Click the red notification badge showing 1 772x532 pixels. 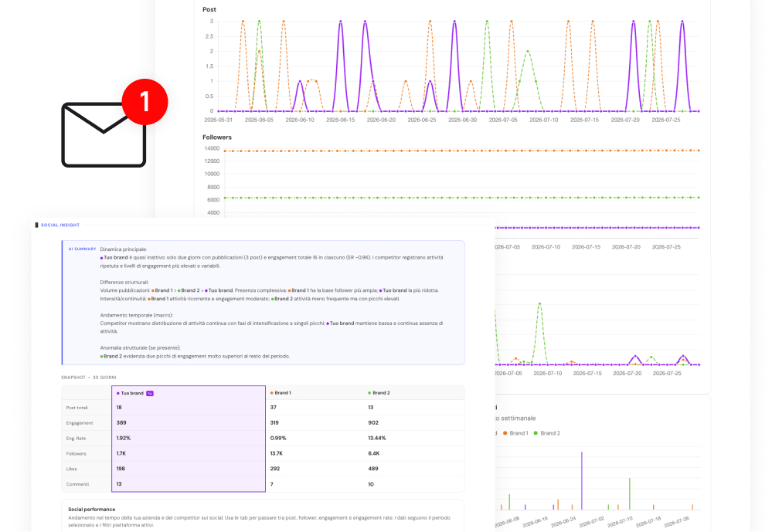point(145,102)
